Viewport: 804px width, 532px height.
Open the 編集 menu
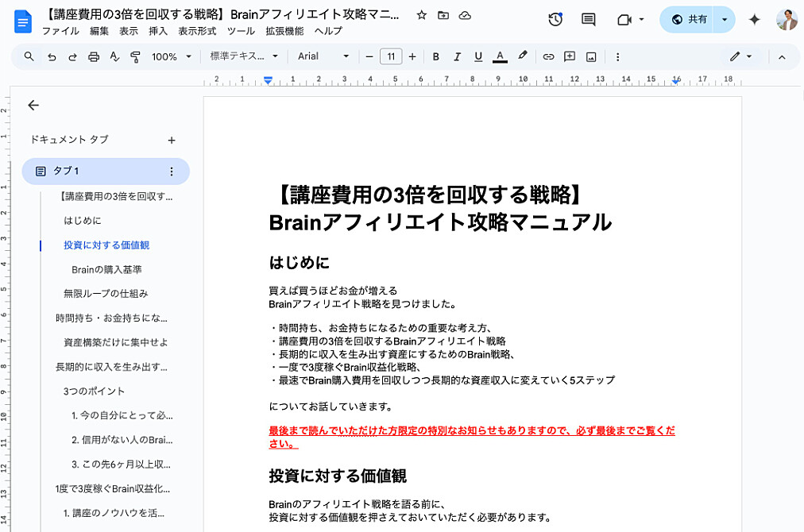pyautogui.click(x=99, y=31)
